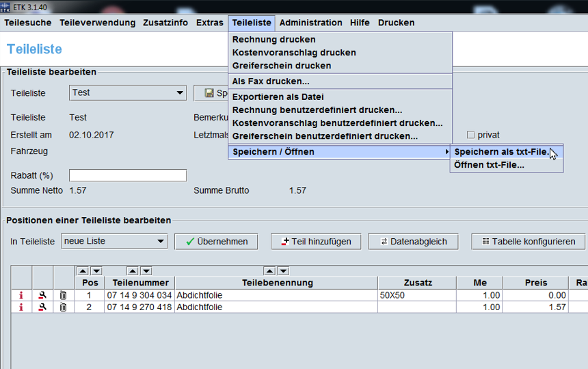Click Teil hinzufügen button
Viewport: 588px width, 369px height.
(316, 242)
